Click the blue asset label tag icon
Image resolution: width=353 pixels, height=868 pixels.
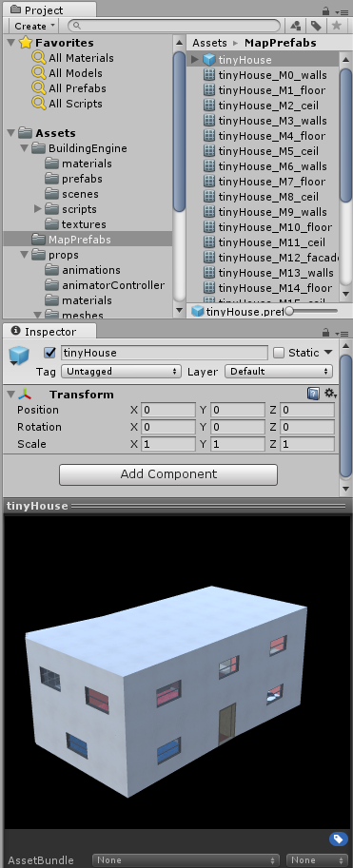338,839
